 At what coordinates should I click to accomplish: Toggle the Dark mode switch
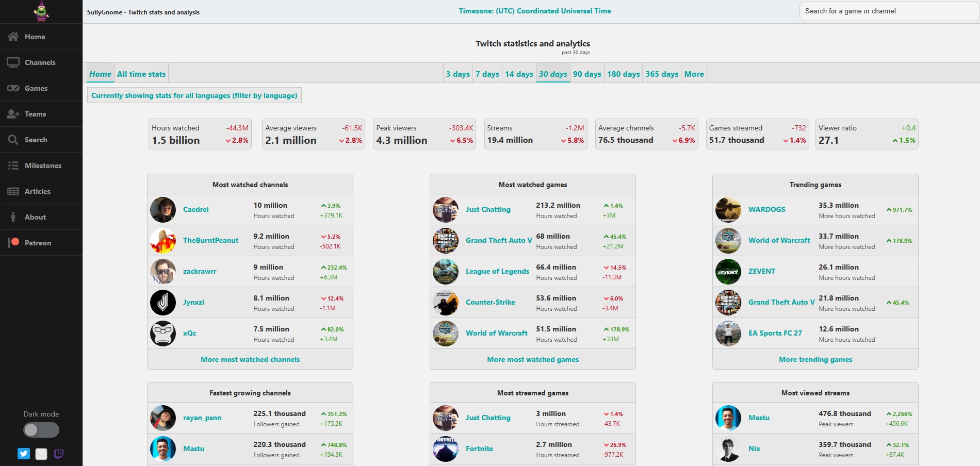point(41,430)
